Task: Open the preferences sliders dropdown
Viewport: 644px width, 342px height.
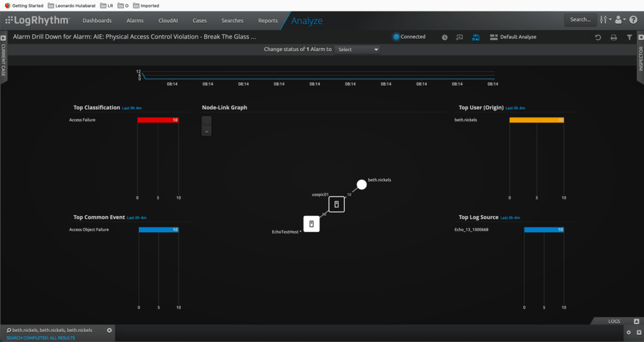Action: (605, 19)
